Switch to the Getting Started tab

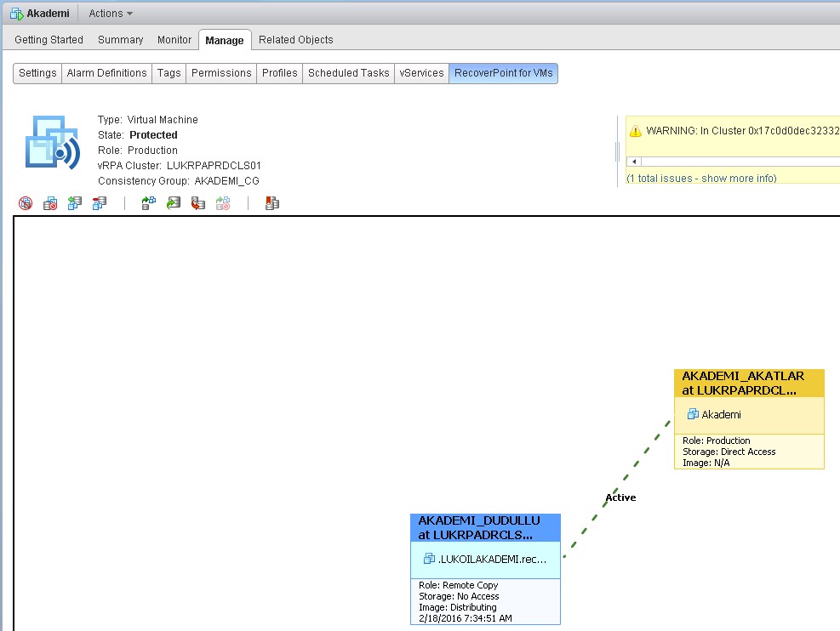coord(49,40)
